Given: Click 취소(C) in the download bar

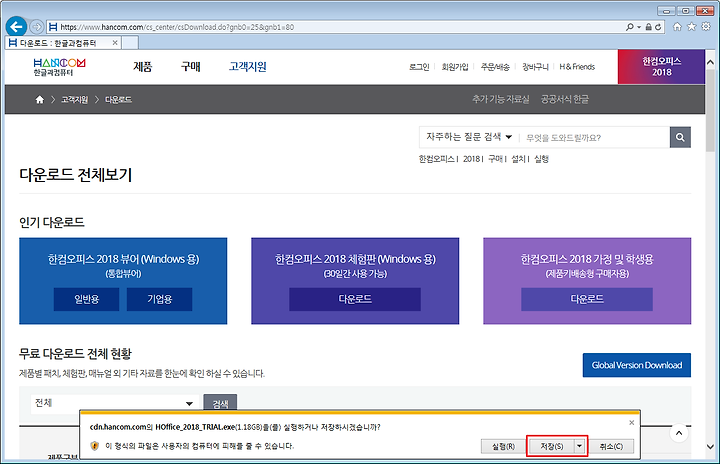Looking at the screenshot, I should coord(611,446).
